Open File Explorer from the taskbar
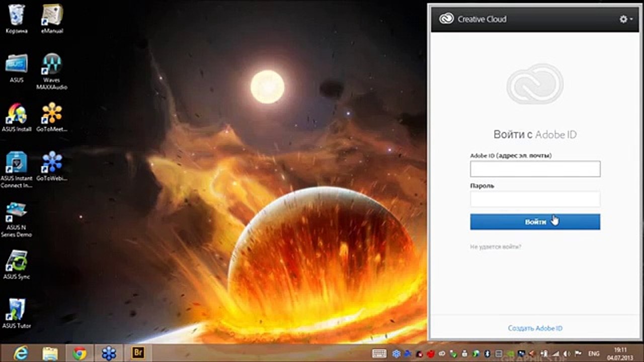 (x=50, y=353)
